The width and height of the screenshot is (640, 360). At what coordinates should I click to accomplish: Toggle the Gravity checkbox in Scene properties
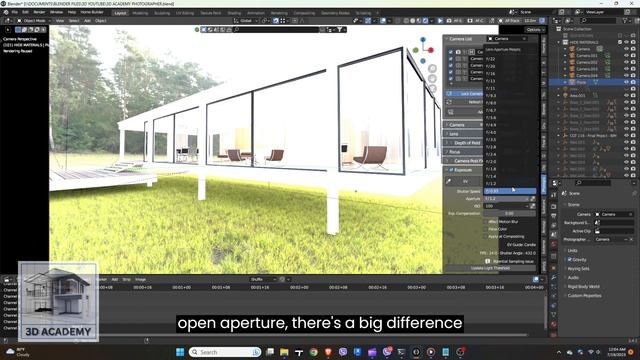(569, 260)
